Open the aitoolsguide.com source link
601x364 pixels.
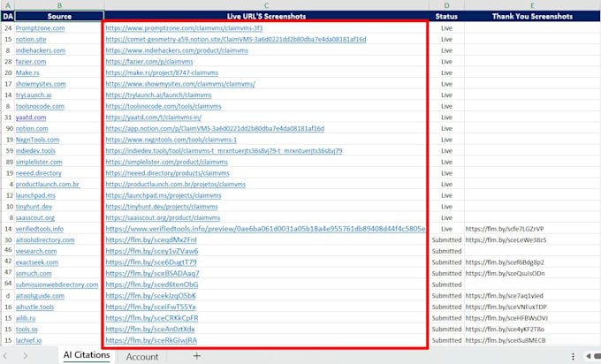pyautogui.click(x=40, y=295)
